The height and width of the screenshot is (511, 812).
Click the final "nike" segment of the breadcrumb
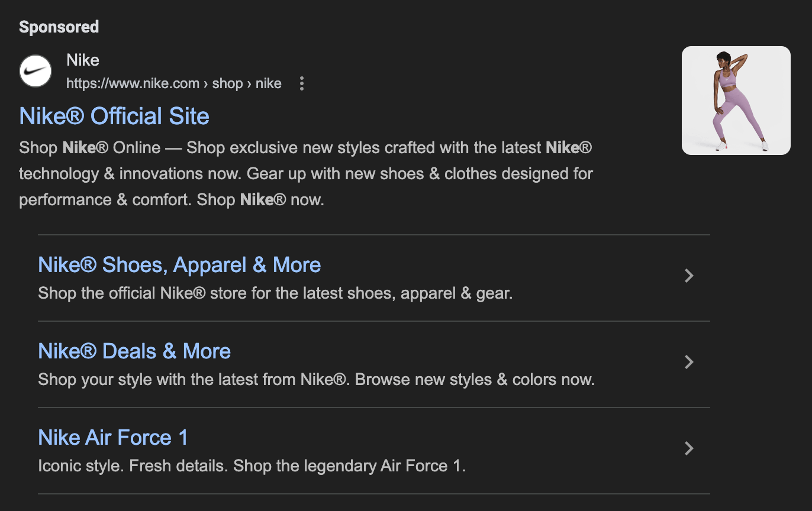tap(269, 83)
